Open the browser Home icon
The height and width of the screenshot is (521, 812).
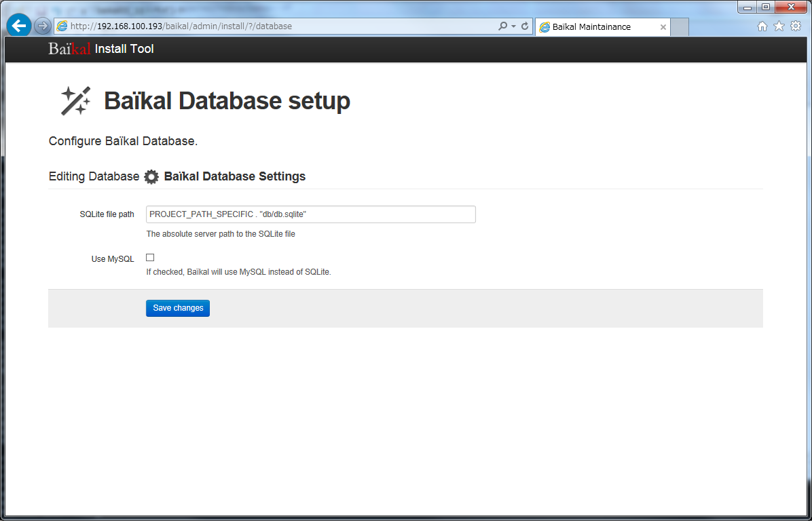point(762,26)
